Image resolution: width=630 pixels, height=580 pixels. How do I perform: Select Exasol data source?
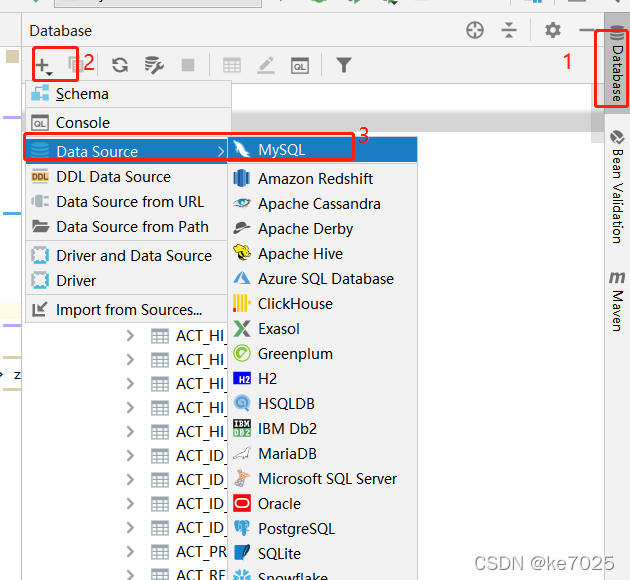coord(323,329)
